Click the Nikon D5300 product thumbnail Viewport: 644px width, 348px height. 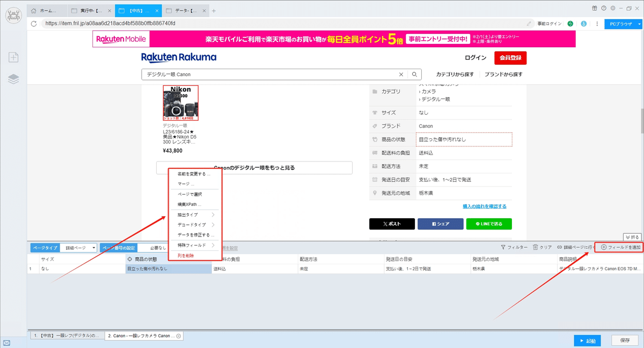click(181, 103)
